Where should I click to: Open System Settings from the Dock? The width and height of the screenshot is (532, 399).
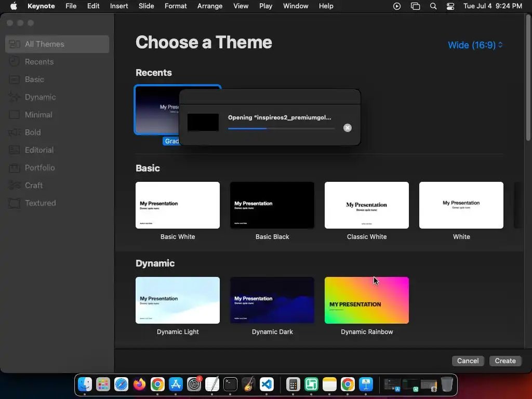coord(194,384)
